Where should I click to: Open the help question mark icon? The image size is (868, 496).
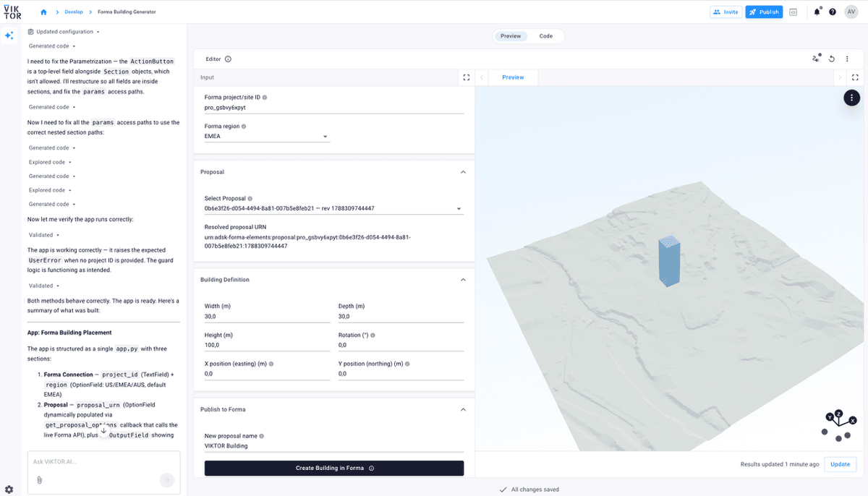(x=833, y=12)
